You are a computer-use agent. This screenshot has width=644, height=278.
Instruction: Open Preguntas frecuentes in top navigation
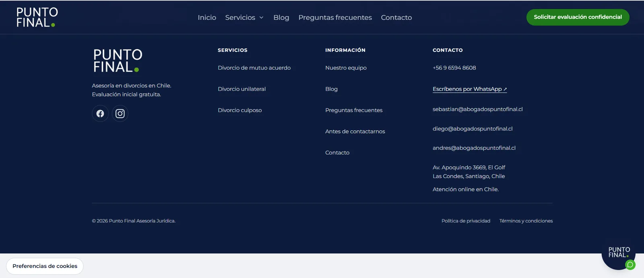tap(335, 17)
